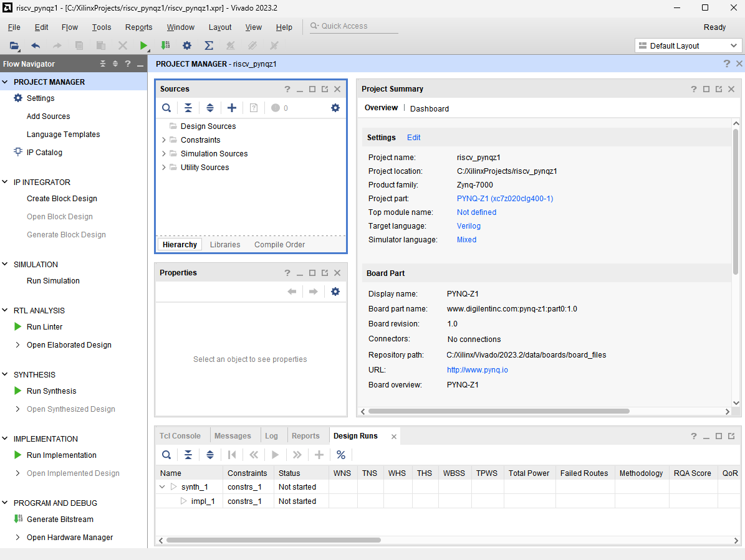Click the Sigma reports toolbar icon
The height and width of the screenshot is (560, 745).
(209, 45)
